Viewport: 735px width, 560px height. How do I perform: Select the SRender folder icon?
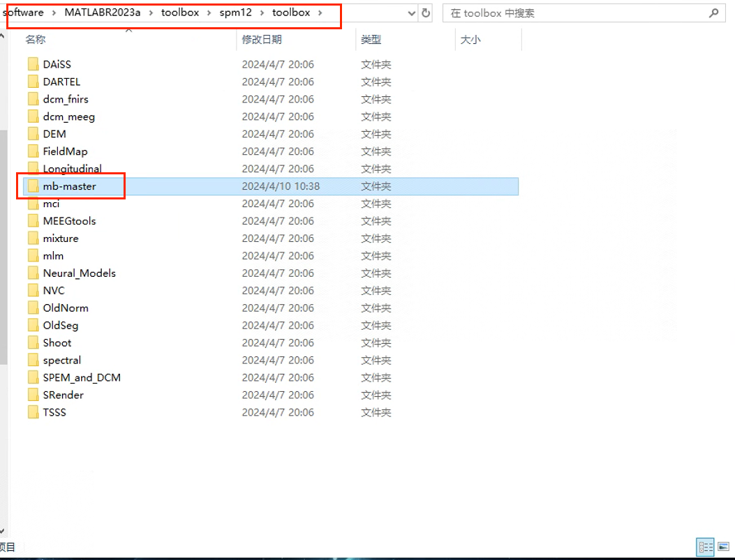point(33,395)
